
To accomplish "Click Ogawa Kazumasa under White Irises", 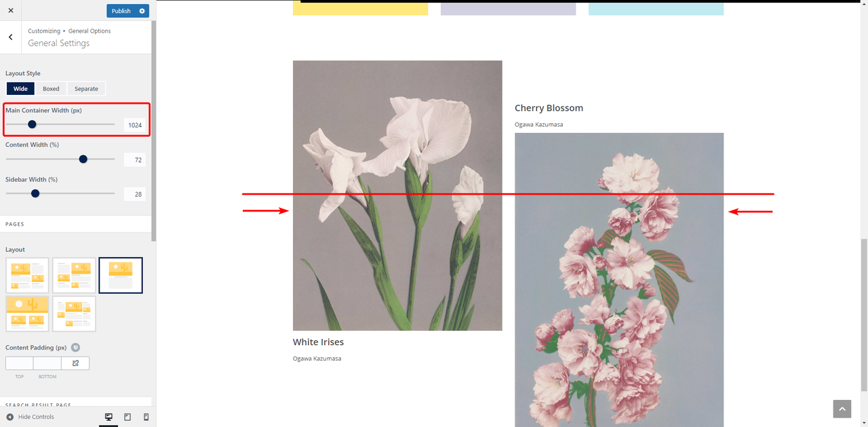I will [x=317, y=359].
